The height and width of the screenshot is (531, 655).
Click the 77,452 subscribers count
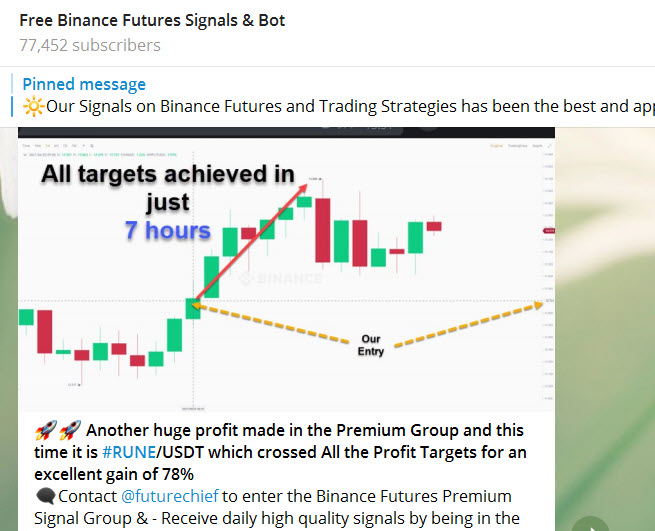[89, 45]
